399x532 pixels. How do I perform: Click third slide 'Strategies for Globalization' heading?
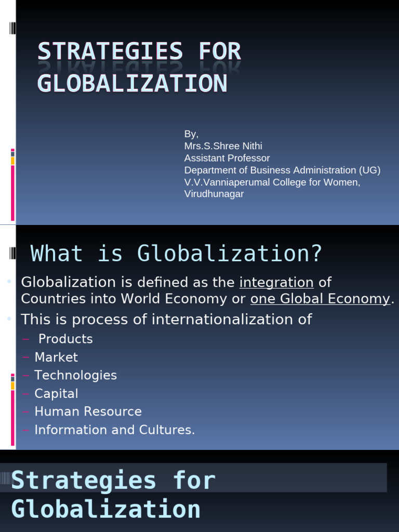tap(113, 495)
